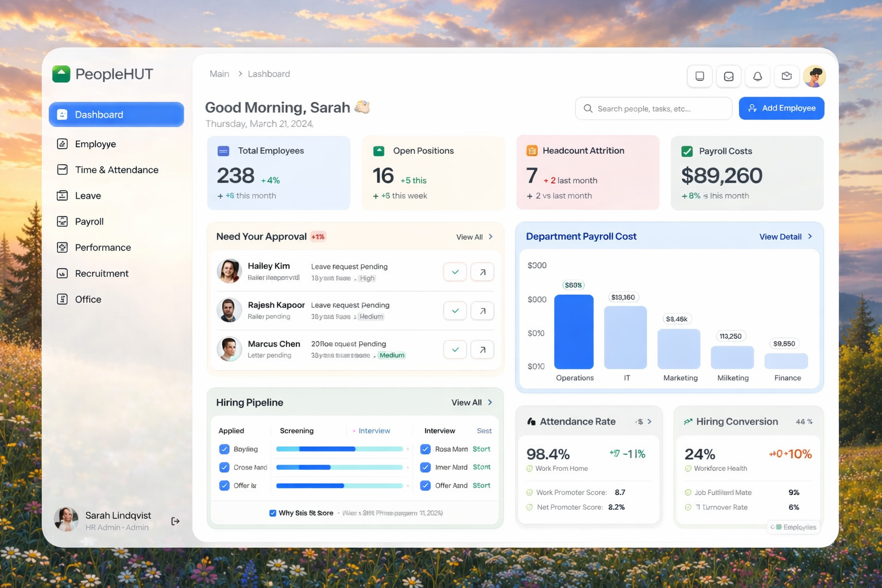Click Sort link for Imer Nard
The height and width of the screenshot is (588, 882).
click(481, 467)
